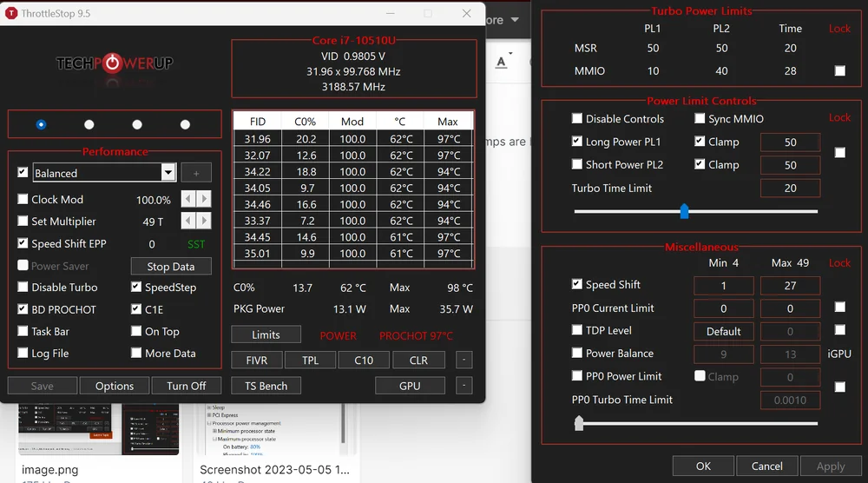Toggle the Long Power PL1 checkbox

577,142
